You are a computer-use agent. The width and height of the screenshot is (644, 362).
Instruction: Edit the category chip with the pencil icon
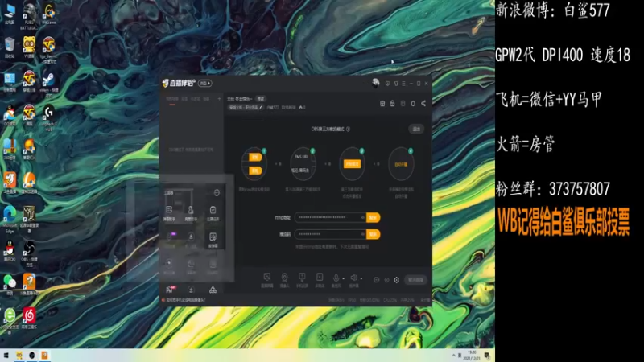tap(246, 108)
